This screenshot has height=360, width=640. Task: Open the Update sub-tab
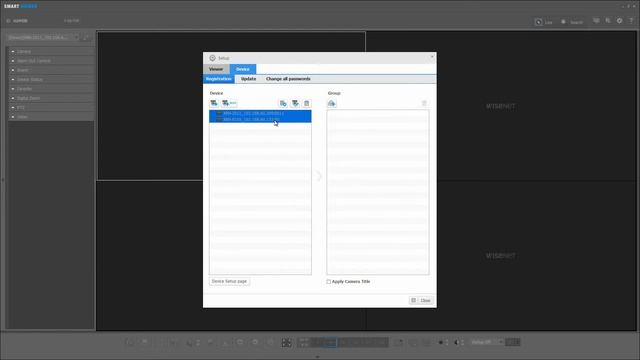pos(248,79)
